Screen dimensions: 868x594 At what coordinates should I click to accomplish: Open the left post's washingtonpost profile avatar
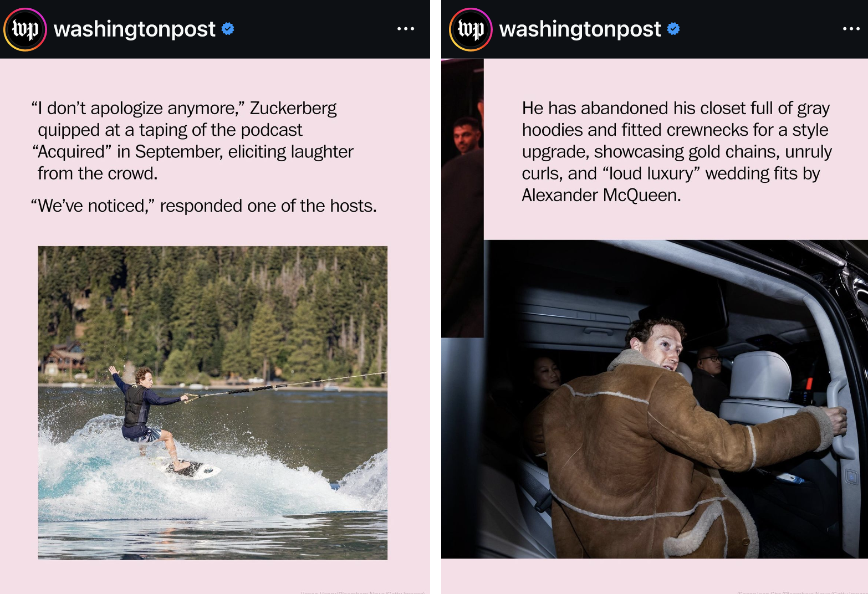point(25,29)
